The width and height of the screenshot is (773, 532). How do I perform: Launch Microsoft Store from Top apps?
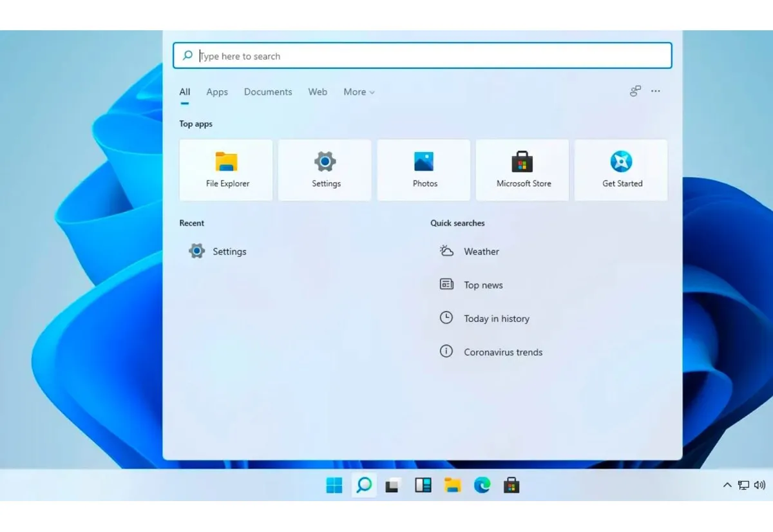(522, 169)
